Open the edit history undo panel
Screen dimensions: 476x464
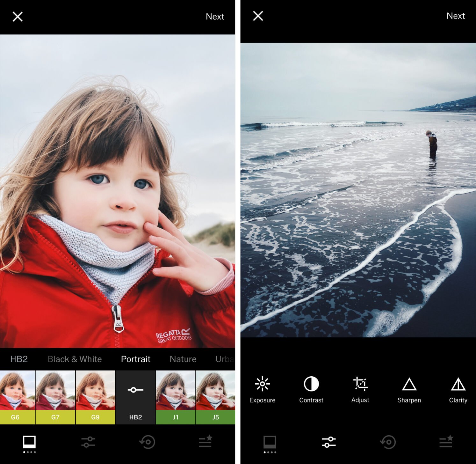388,442
